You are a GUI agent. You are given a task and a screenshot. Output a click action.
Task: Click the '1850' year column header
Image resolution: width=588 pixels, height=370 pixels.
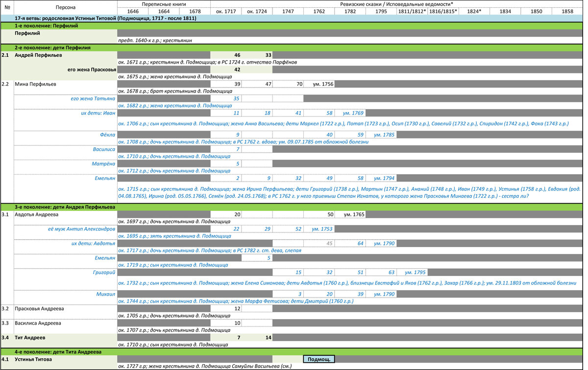536,11
